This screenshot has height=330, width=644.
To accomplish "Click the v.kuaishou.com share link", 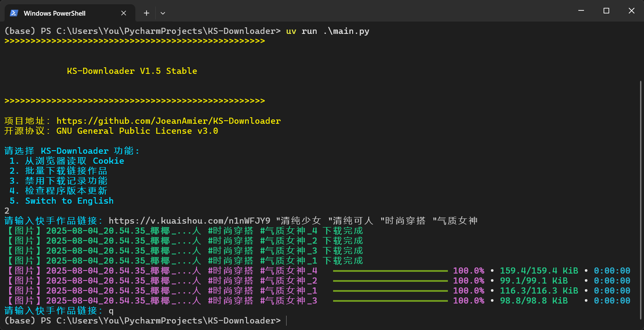I will pos(189,221).
